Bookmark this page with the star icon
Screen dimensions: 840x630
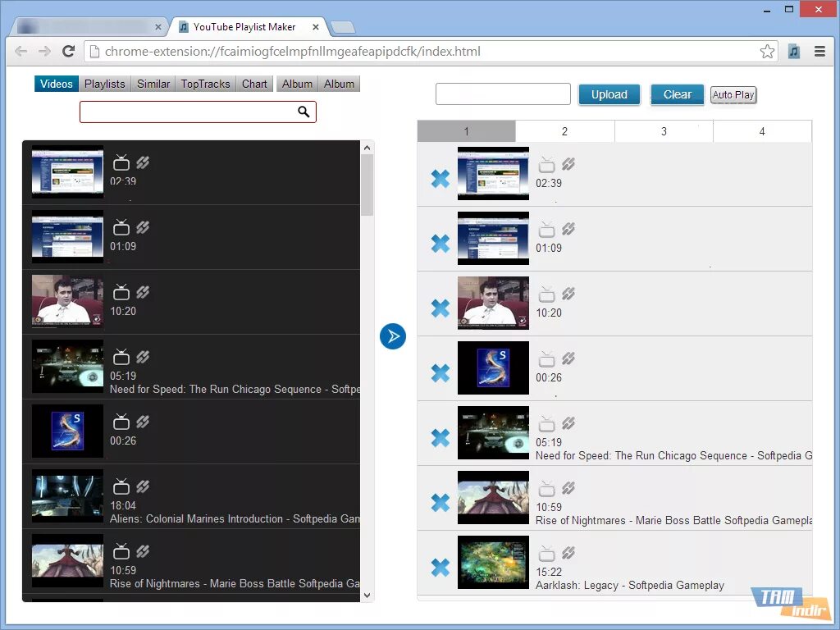coord(767,52)
